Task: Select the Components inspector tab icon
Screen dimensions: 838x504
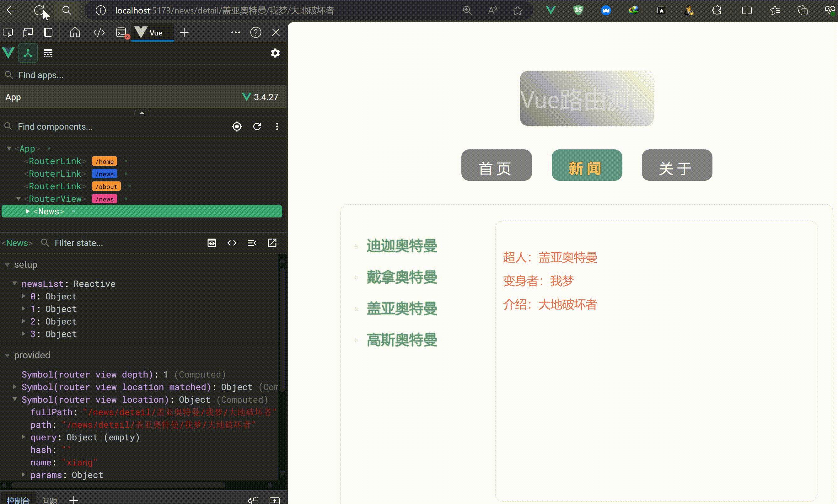Action: (28, 53)
